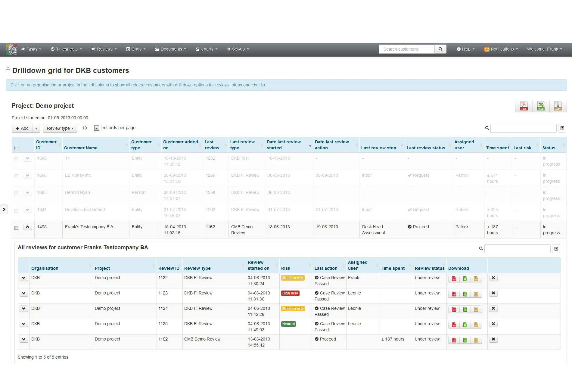
Task: Open the Review type dropdown
Action: (60, 128)
